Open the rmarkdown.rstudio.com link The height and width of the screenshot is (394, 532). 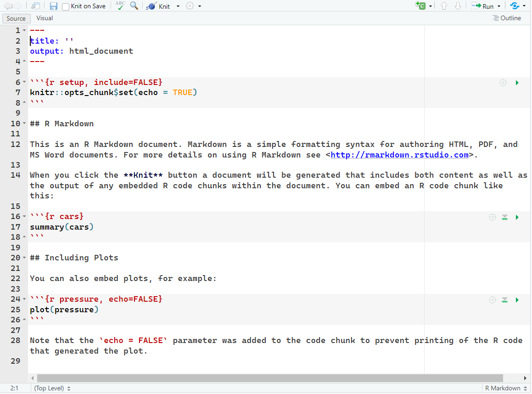coord(399,155)
